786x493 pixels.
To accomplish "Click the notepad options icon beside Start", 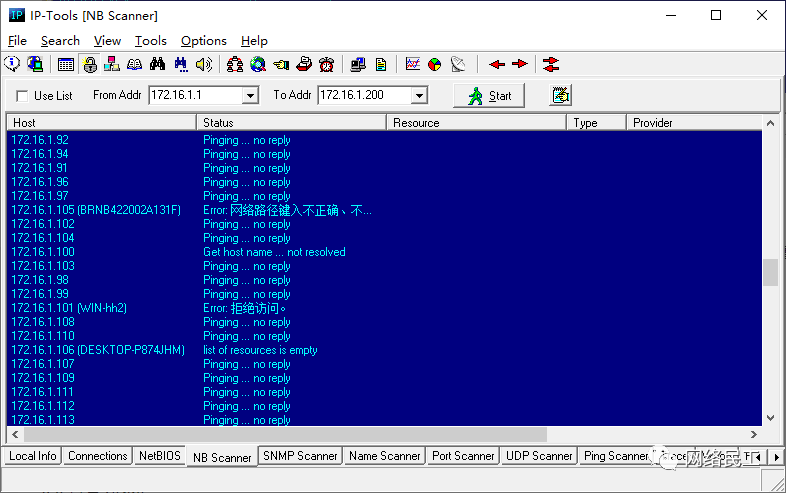I will [x=560, y=95].
